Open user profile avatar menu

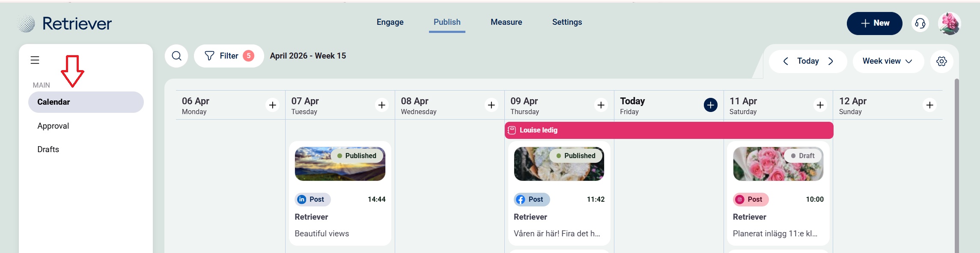coord(949,23)
